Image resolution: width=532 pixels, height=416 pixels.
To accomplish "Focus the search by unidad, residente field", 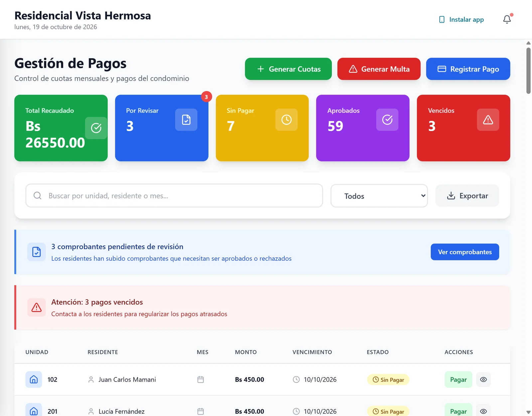I will [174, 196].
